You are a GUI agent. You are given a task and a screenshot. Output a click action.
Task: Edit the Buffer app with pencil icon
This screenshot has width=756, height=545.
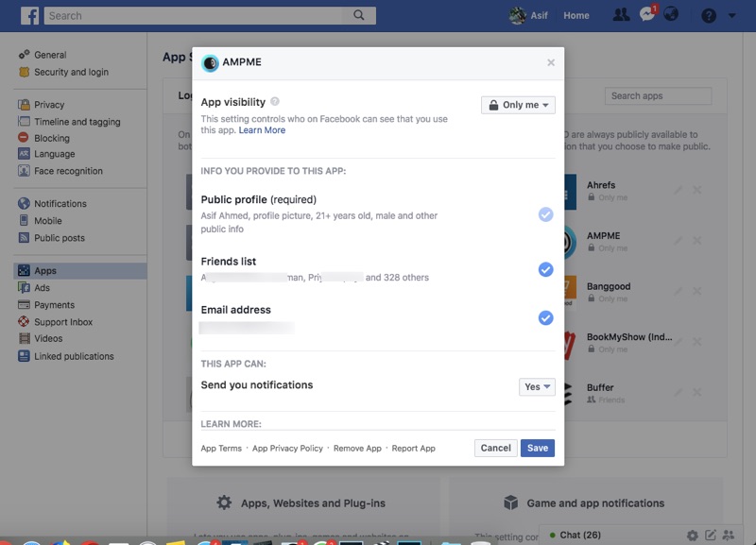(678, 392)
